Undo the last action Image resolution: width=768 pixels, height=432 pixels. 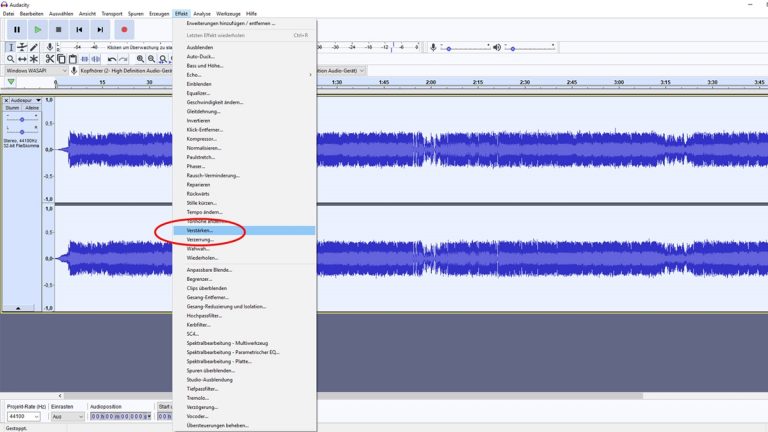click(112, 59)
